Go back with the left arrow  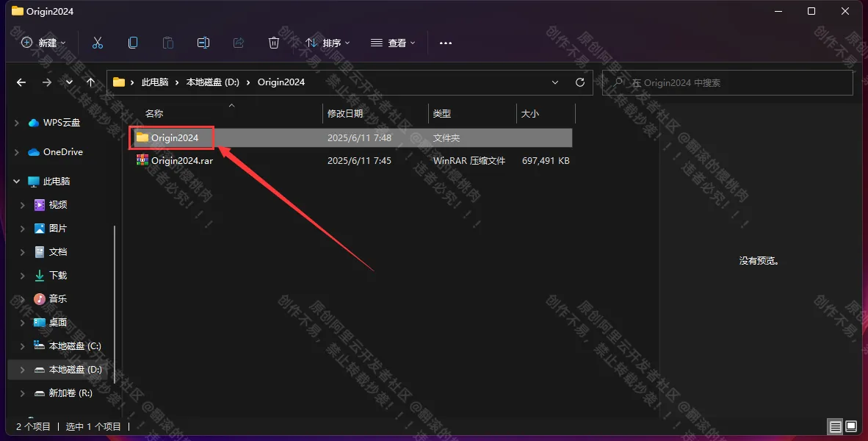21,82
